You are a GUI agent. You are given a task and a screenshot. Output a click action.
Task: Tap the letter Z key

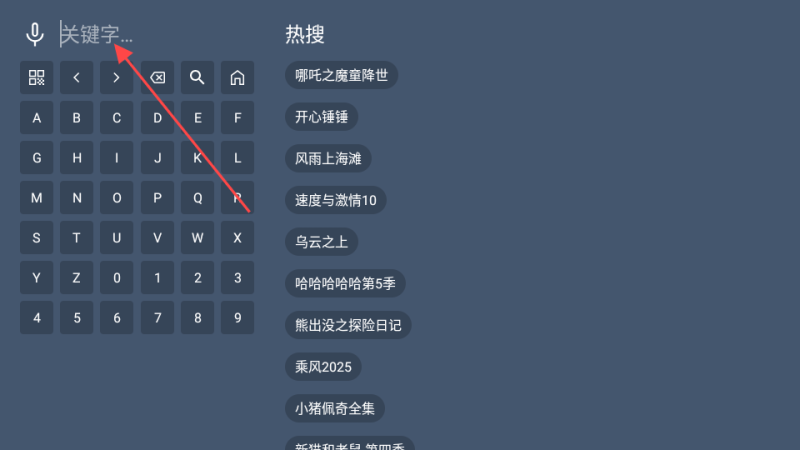click(x=77, y=278)
